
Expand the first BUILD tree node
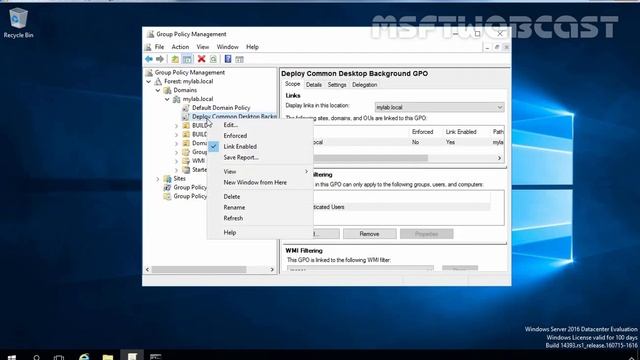click(x=176, y=126)
